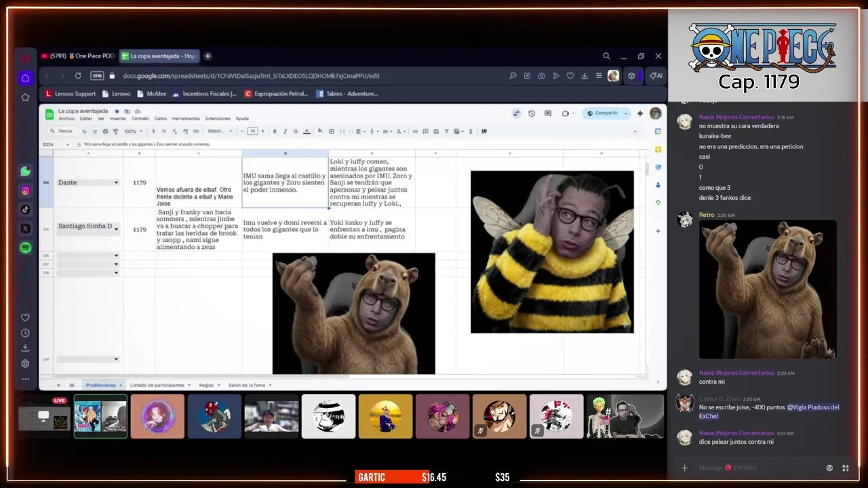Toggle bold formatting in Sheets toolbar
Image resolution: width=868 pixels, height=488 pixels.
click(274, 131)
